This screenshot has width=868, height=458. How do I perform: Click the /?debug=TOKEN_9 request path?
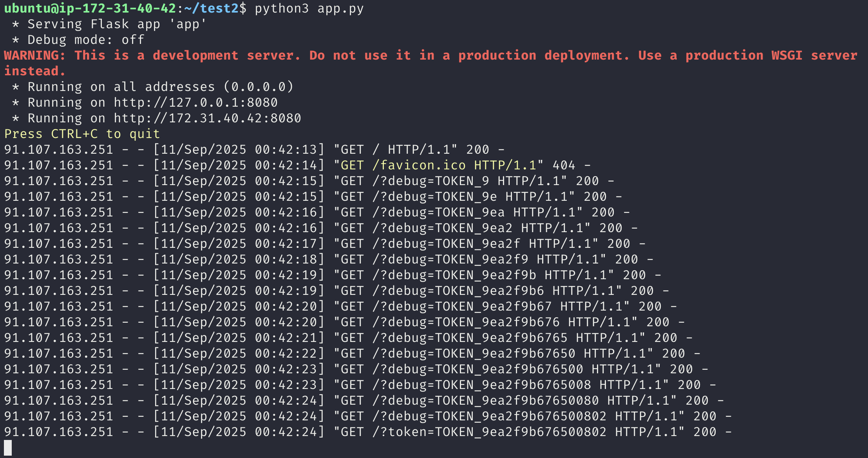[430, 181]
